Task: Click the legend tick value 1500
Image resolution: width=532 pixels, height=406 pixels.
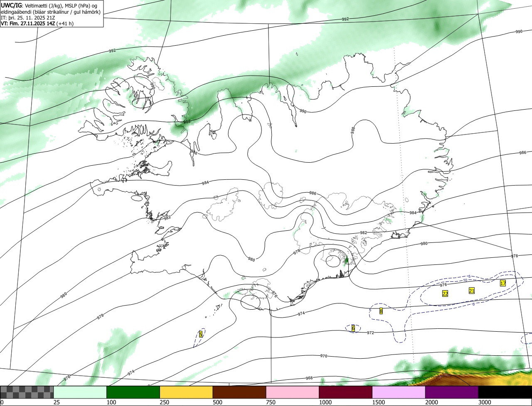Action: tap(379, 402)
